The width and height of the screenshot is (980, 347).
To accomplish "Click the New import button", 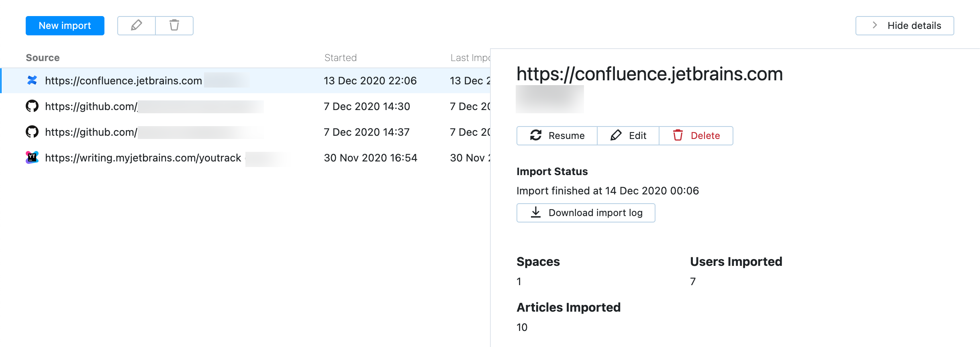I will (x=65, y=25).
